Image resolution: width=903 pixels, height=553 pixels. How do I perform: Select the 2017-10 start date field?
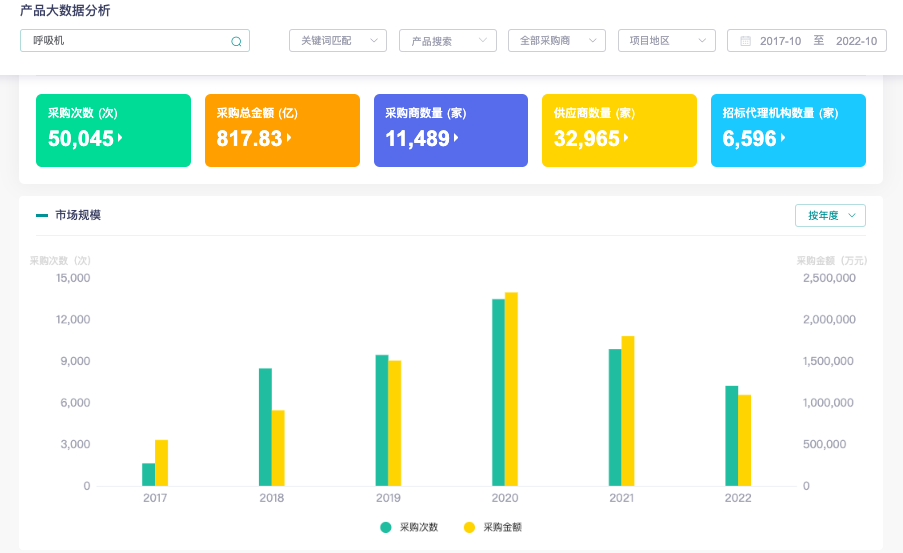tap(780, 41)
